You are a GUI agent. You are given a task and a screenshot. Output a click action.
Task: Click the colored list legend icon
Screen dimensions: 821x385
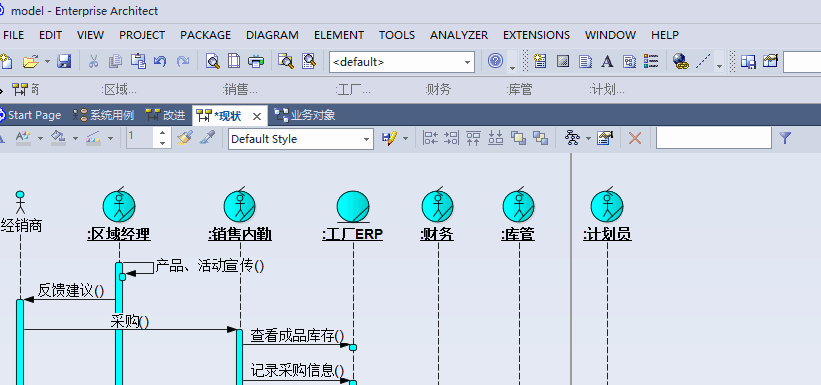click(x=651, y=61)
